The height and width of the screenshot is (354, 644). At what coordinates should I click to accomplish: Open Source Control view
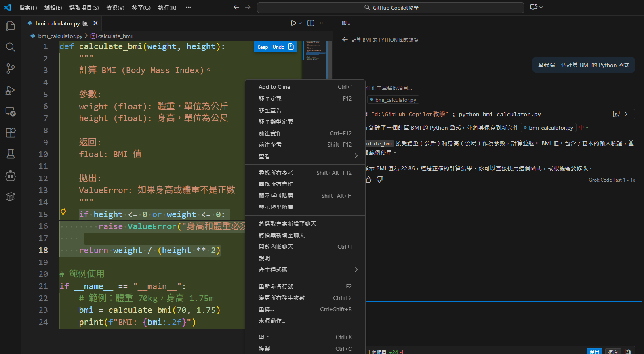tap(11, 69)
